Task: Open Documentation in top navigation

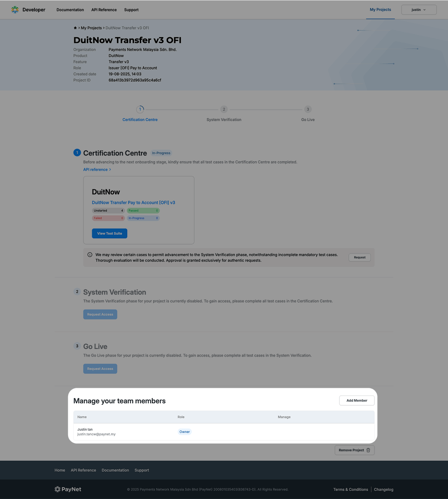Action: (x=70, y=10)
